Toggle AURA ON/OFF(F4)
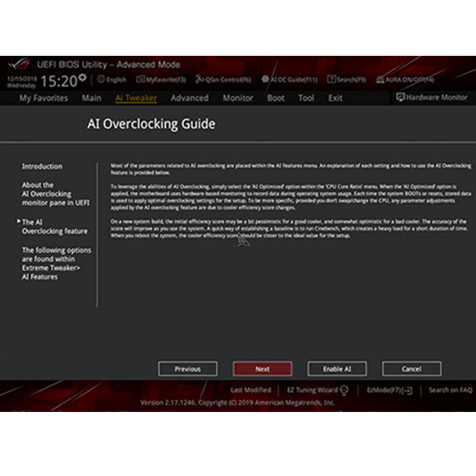Screen dimensions: 476x476 (405, 80)
